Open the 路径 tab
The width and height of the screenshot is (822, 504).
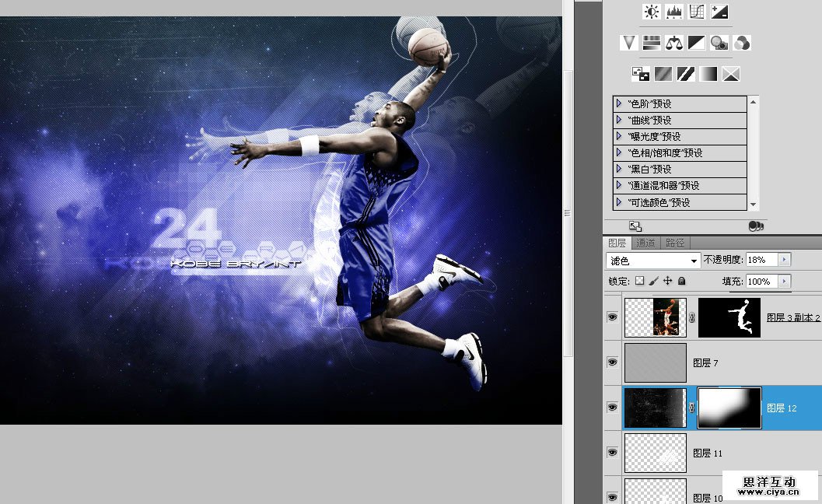675,243
